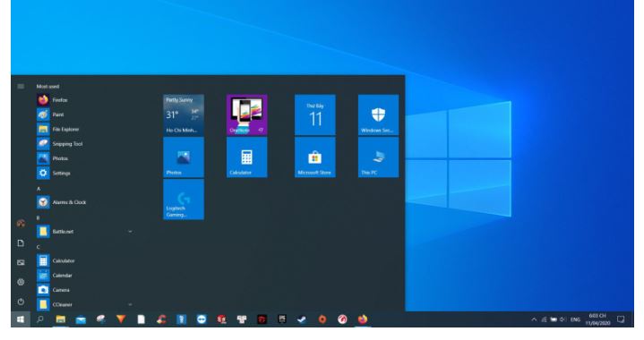Open the network status tray icon

(x=544, y=319)
